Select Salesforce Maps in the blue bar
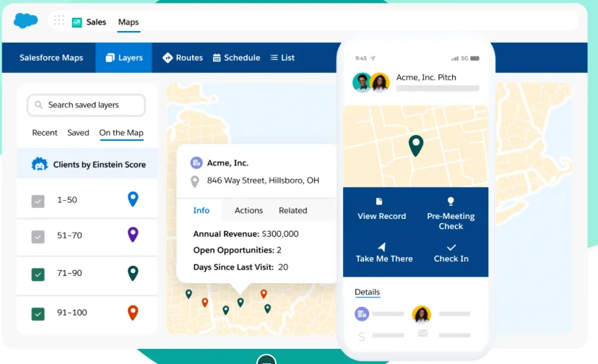Viewport: 598px width, 364px height. pyautogui.click(x=51, y=58)
